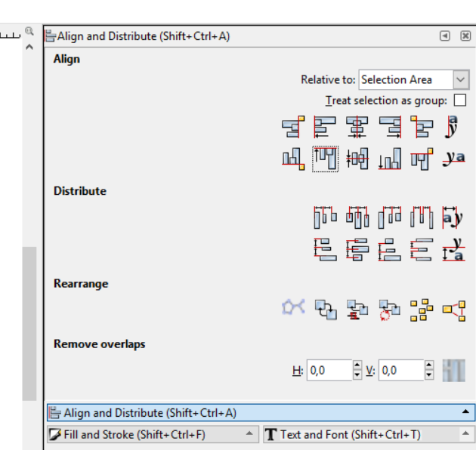Increase the H overlap value
The width and height of the screenshot is (476, 450).
[x=357, y=365]
